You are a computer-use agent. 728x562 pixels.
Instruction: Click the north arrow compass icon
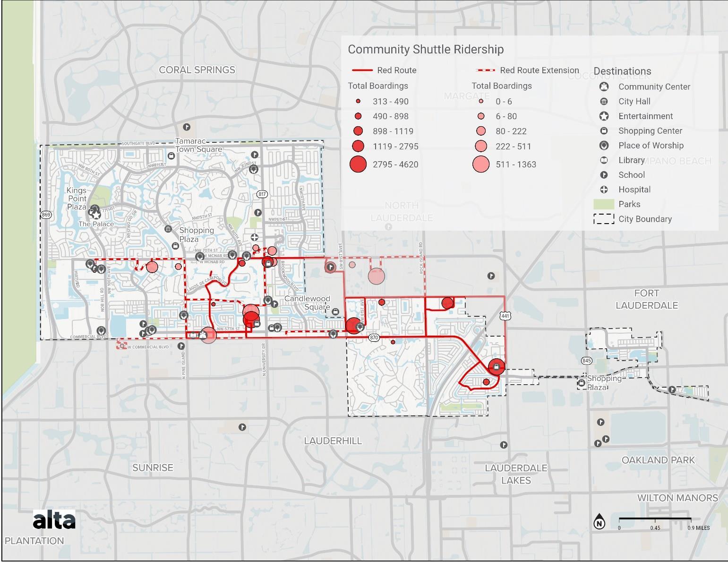click(599, 521)
